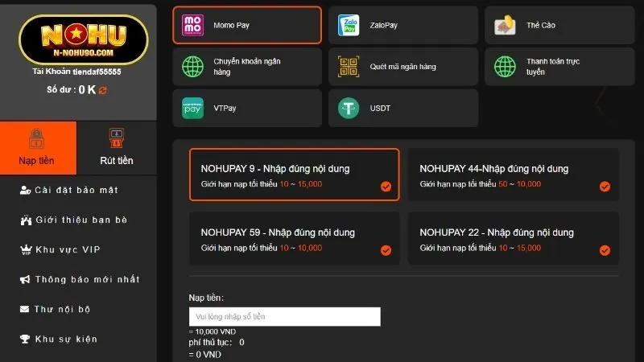Screen dimensions: 644x362
Task: Click the 'phí thủ tục: 0' text
Action: [217, 343]
